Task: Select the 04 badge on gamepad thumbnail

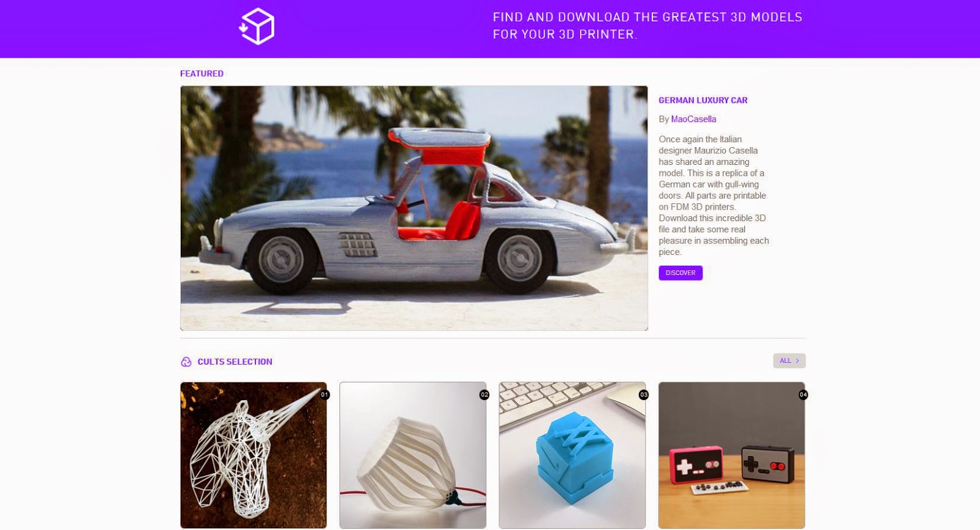Action: (x=803, y=395)
